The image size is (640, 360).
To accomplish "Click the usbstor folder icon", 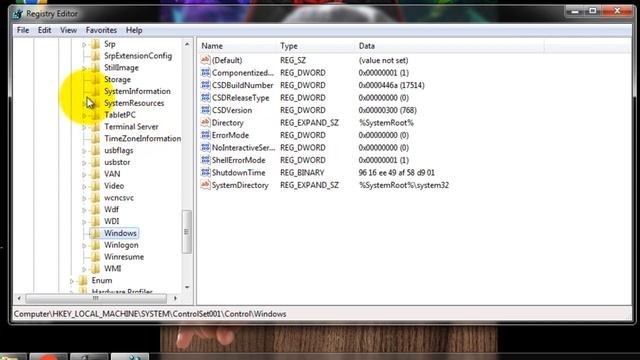I will pos(95,162).
